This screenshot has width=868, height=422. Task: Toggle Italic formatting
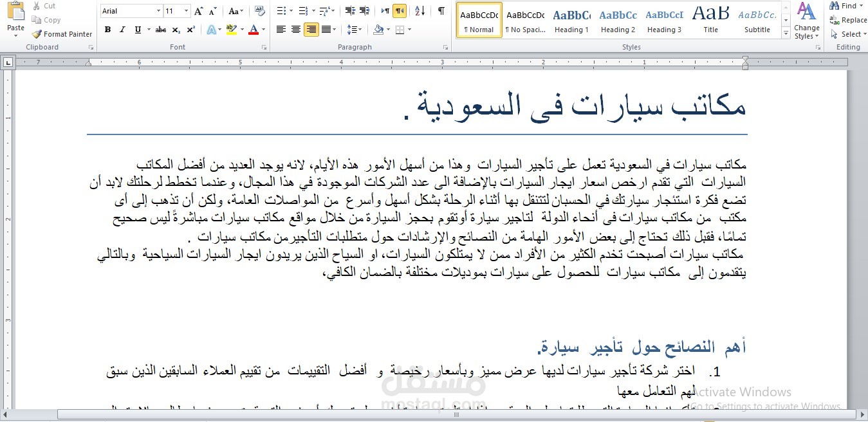coord(122,30)
